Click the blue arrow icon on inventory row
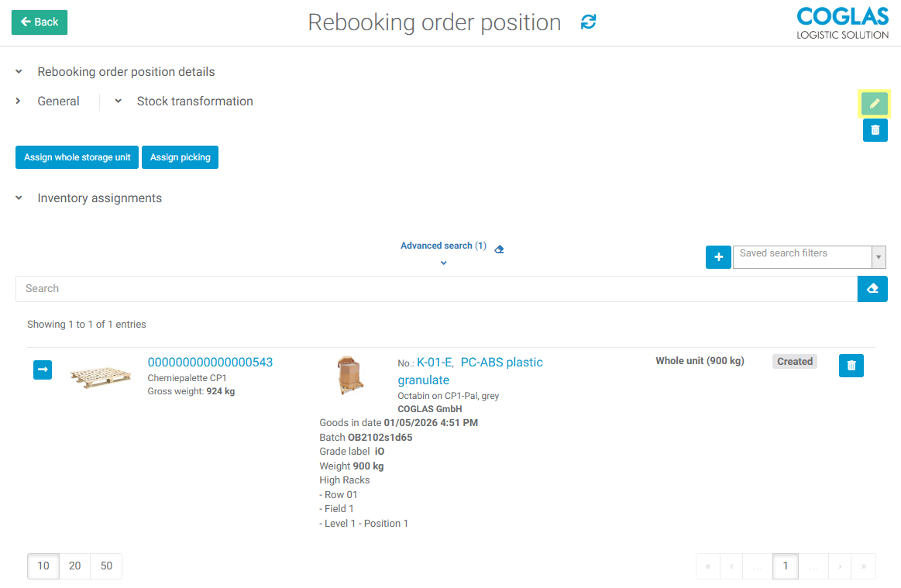Viewport: 901px width, 588px height. (43, 370)
